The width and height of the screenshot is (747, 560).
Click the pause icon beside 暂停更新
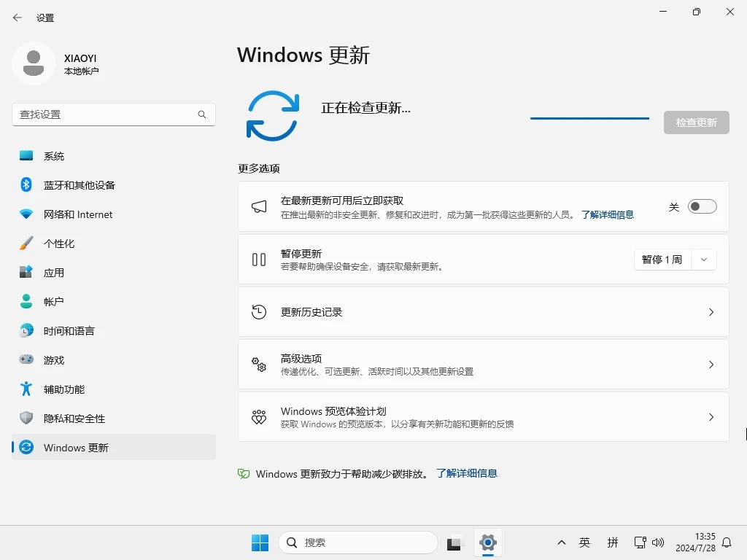[259, 260]
